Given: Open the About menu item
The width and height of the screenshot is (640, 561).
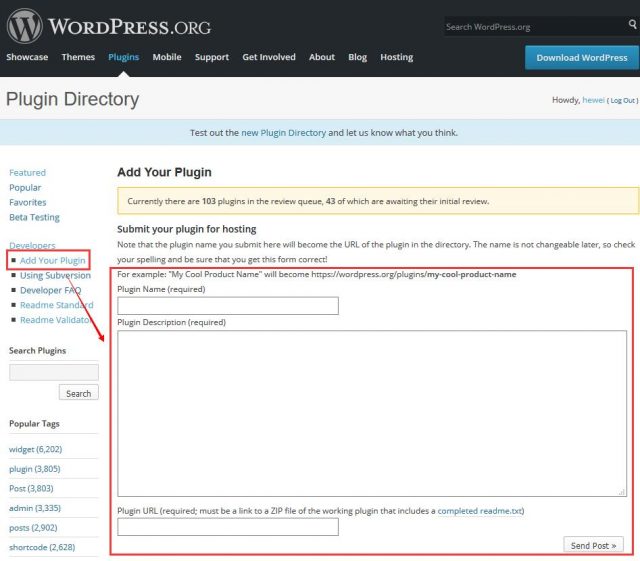Looking at the screenshot, I should tap(322, 57).
